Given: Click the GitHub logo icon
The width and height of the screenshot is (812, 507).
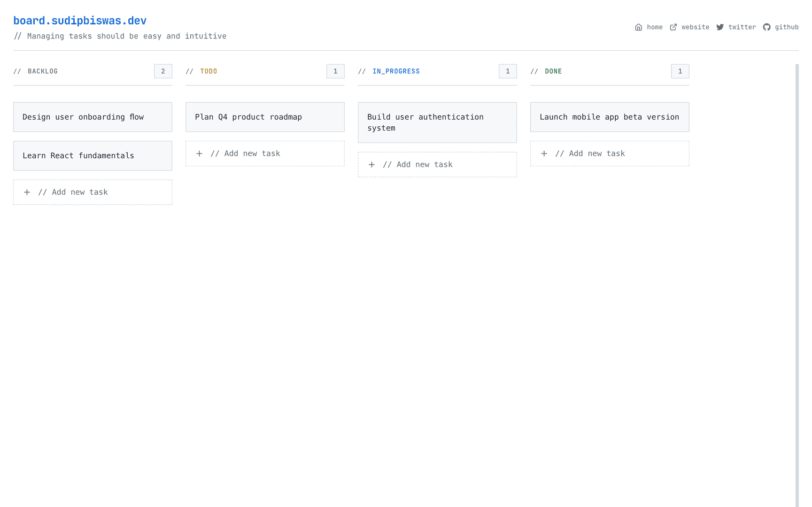Looking at the screenshot, I should click(x=766, y=27).
